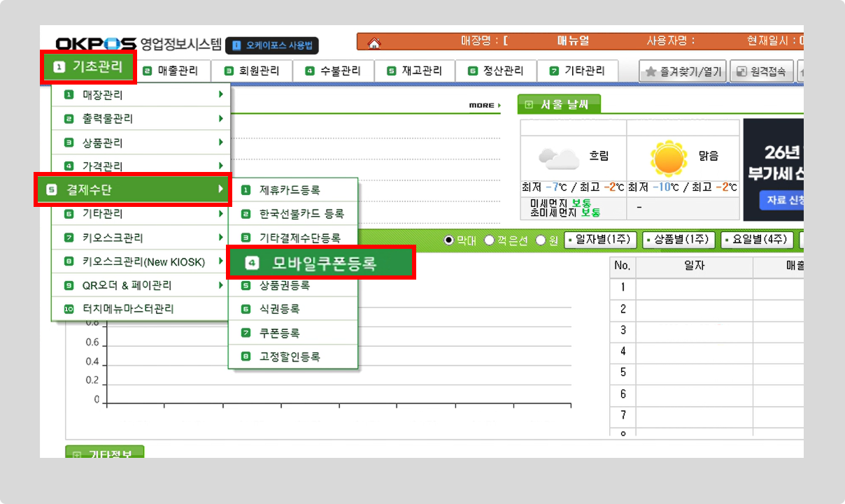The height and width of the screenshot is (504, 845).
Task: Select the 막대 bar chart radio button
Action: coord(449,240)
